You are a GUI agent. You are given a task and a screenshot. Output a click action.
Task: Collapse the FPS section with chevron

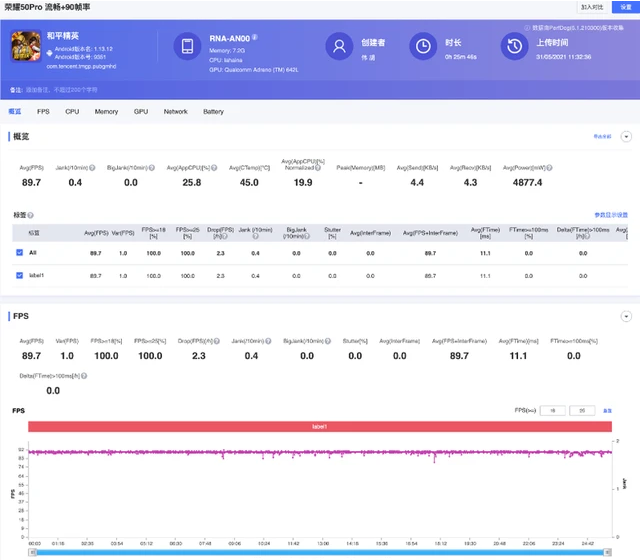click(x=626, y=316)
